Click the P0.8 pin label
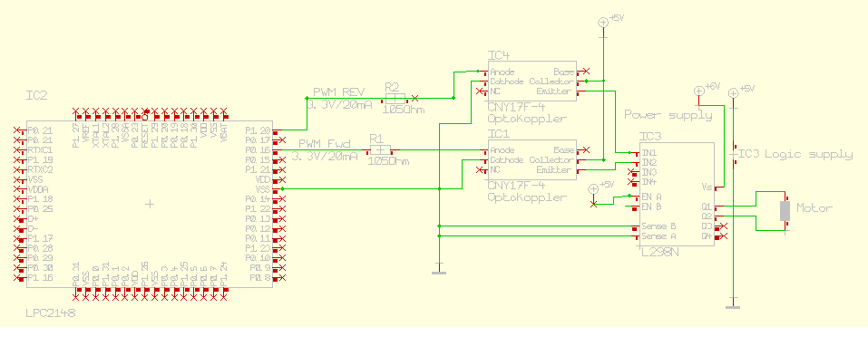Screen dimensions: 868x346 click(260, 277)
